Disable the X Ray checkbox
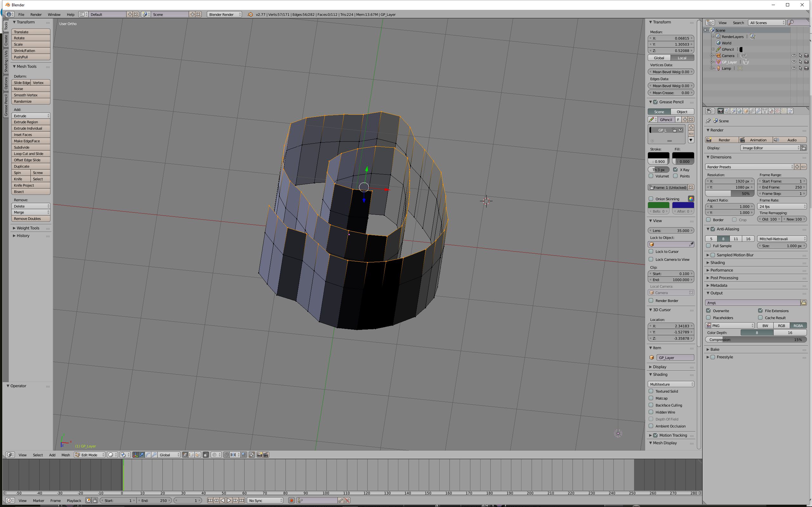The height and width of the screenshot is (507, 812). point(675,170)
